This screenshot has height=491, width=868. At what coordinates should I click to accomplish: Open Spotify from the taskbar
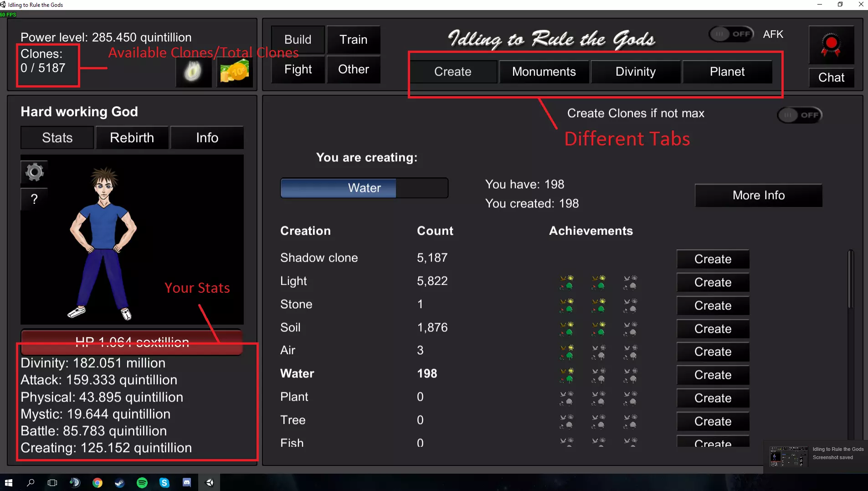click(x=142, y=483)
